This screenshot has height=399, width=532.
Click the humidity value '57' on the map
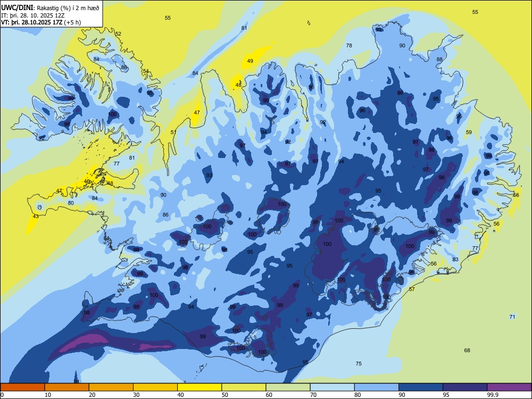point(412,289)
